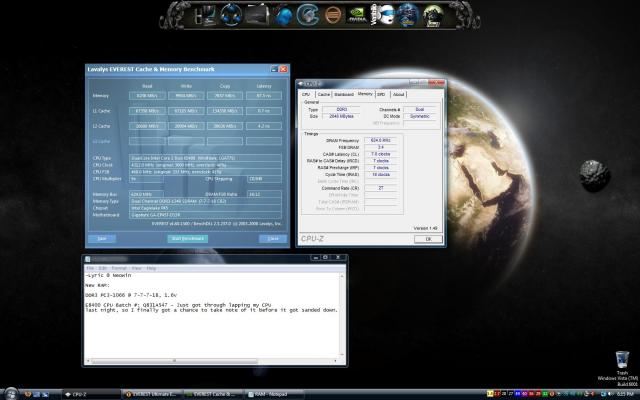
Task: Click Notepad horizontal scrollbar right arrow
Action: tap(336, 361)
